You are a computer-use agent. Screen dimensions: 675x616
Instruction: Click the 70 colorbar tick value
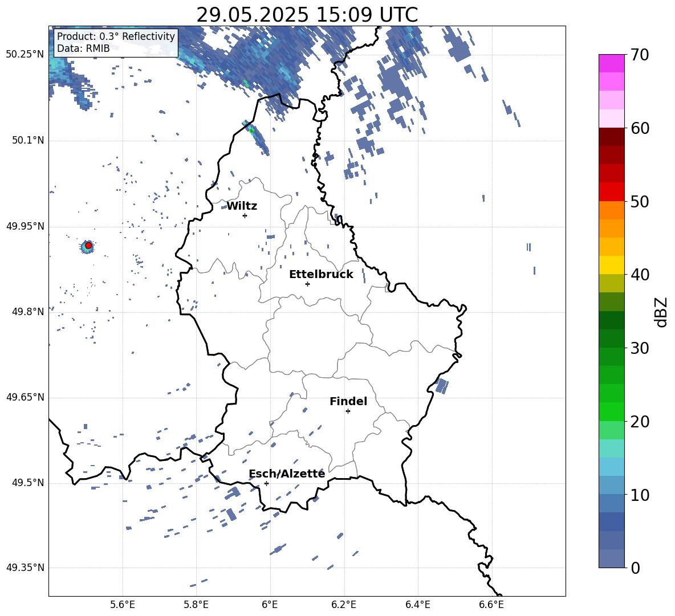640,55
